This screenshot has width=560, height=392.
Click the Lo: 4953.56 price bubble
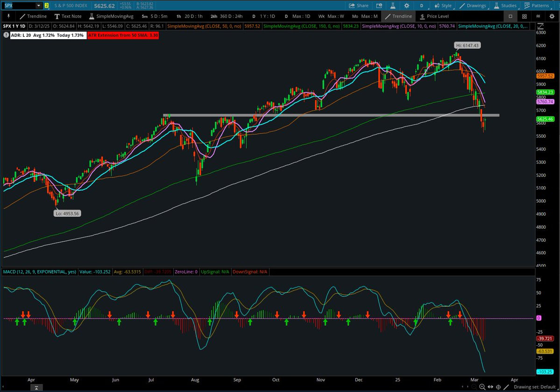click(x=67, y=213)
